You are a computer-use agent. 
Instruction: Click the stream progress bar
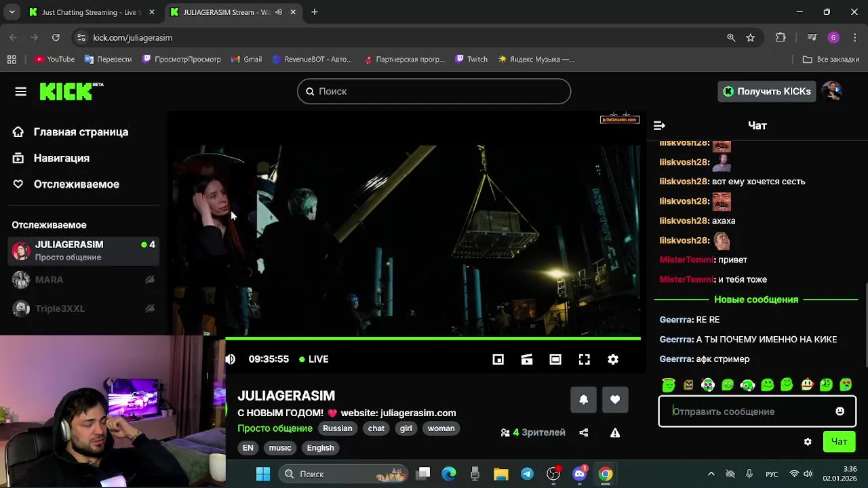coord(433,338)
